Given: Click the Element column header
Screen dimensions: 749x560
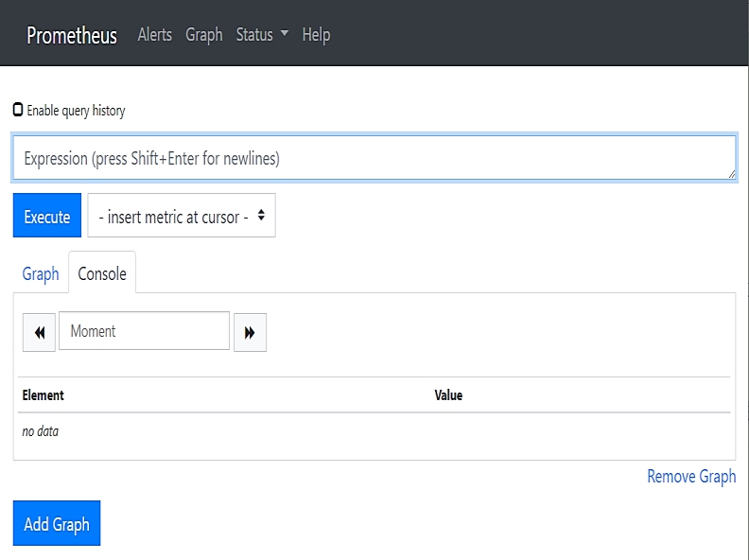Looking at the screenshot, I should [x=44, y=395].
